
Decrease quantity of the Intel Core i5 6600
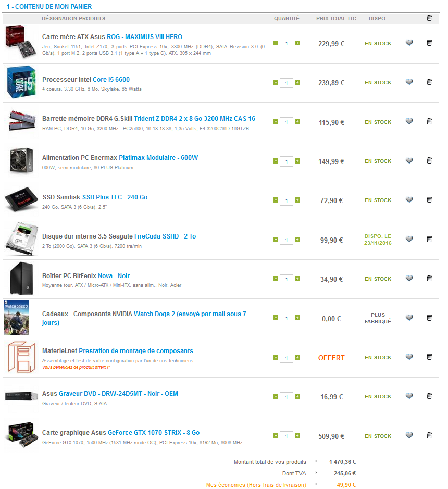coord(276,82)
